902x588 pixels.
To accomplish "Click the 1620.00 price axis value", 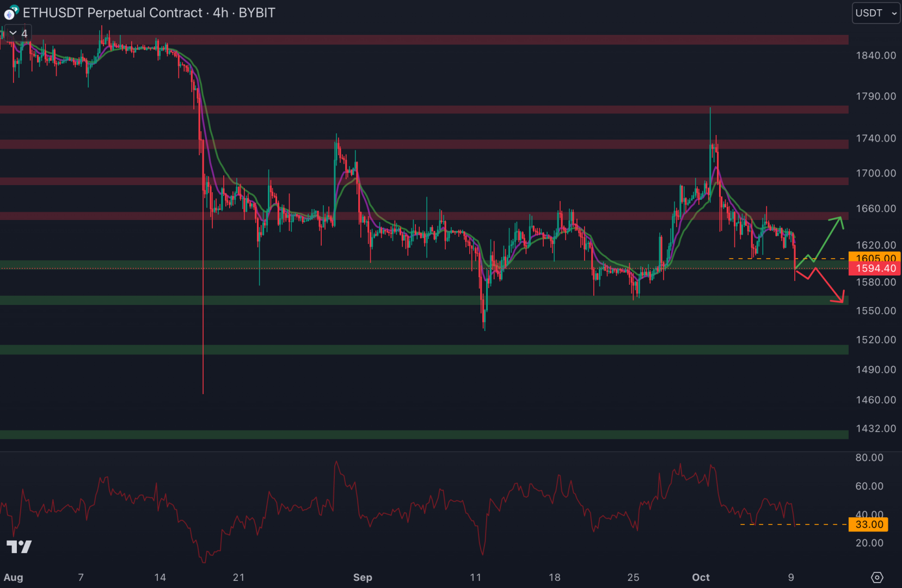I will click(x=876, y=245).
